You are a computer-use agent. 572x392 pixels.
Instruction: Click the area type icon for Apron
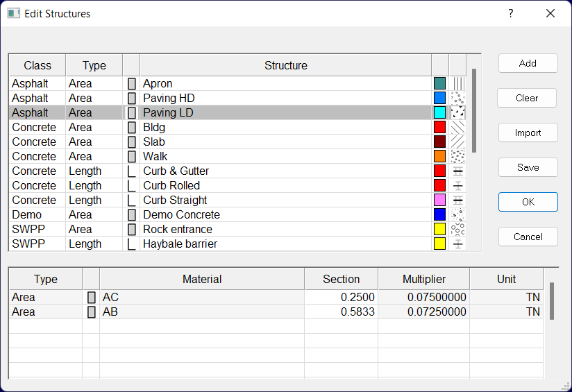pos(131,84)
